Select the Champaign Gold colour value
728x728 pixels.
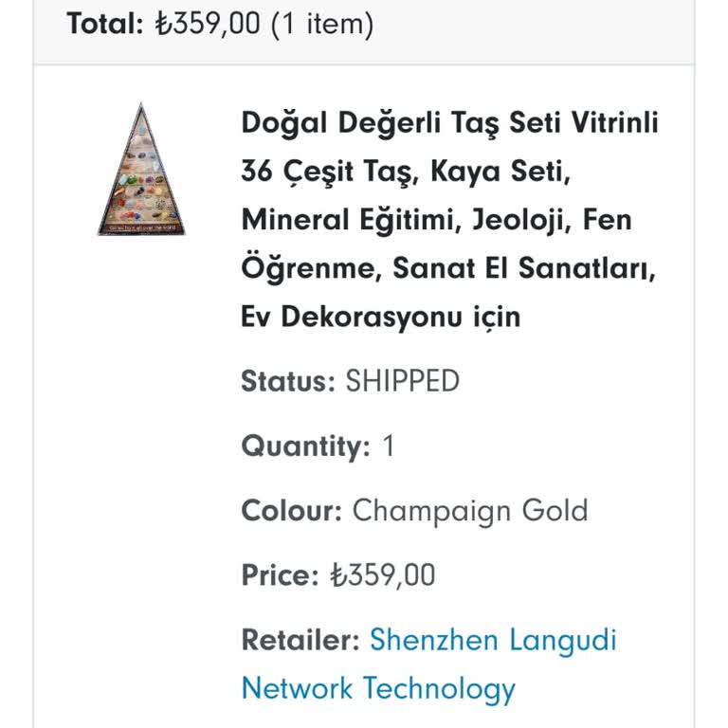[x=470, y=510]
